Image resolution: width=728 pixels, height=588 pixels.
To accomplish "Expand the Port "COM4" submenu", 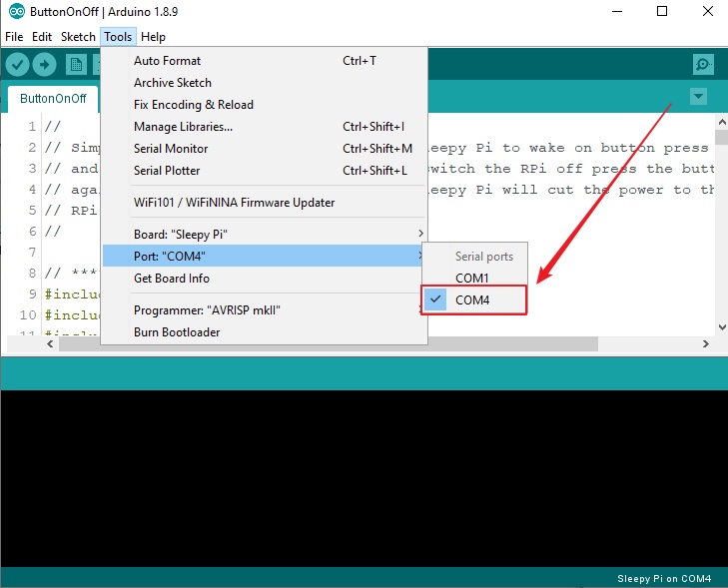I will click(x=265, y=256).
